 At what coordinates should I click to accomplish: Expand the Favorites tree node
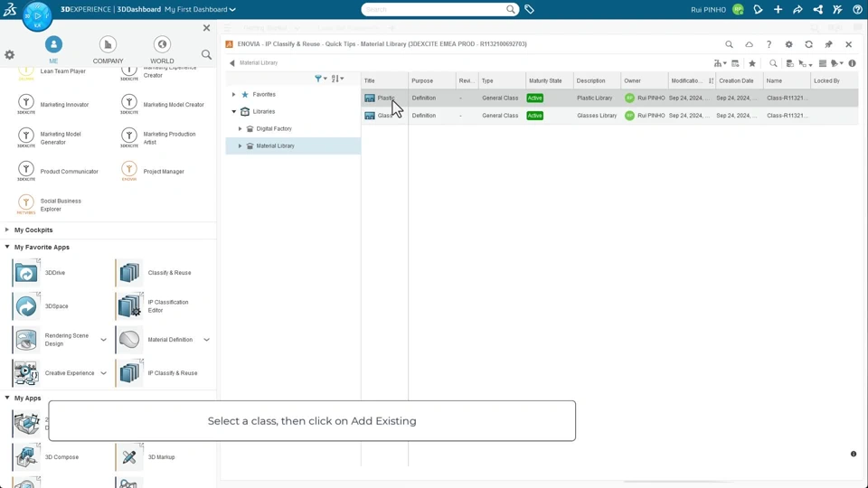[234, 95]
